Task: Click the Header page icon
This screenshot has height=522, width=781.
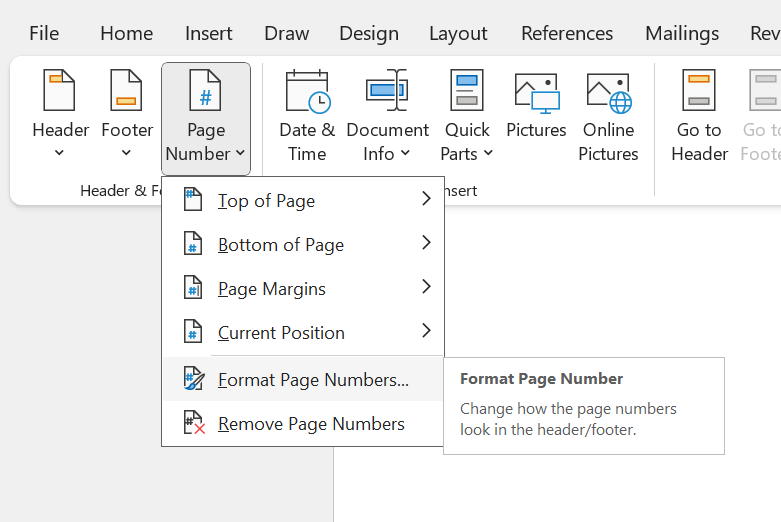Action: click(59, 90)
